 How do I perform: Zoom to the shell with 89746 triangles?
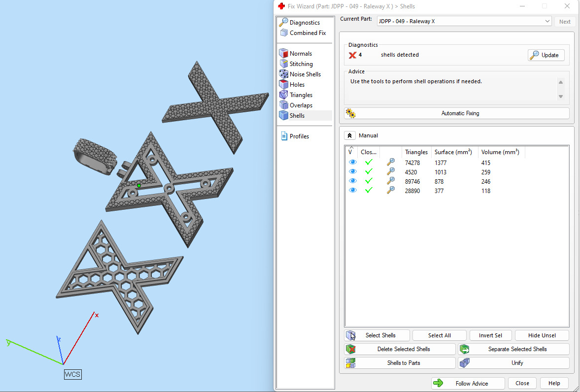[x=390, y=180]
